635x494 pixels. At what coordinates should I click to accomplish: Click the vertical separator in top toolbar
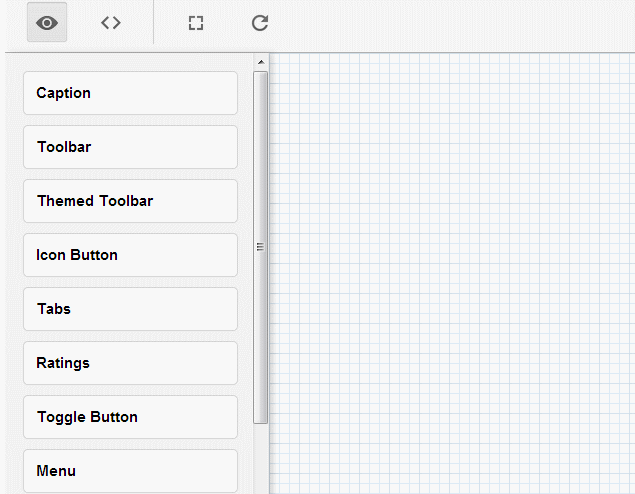pos(153,23)
